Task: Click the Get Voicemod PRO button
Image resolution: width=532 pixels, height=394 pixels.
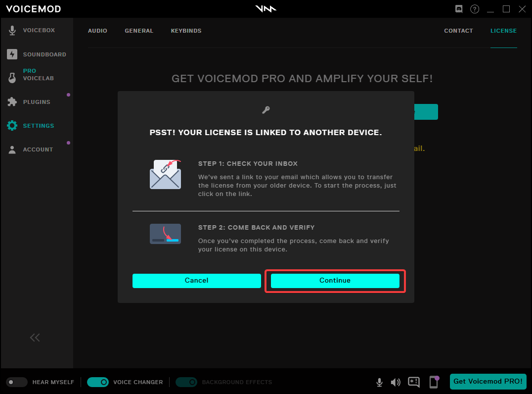Action: [488, 382]
